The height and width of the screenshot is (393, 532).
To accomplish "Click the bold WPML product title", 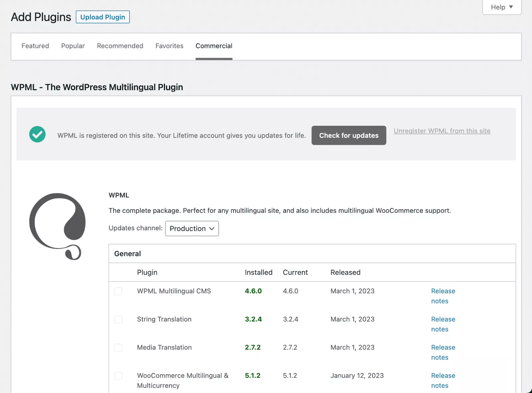I will pos(119,195).
